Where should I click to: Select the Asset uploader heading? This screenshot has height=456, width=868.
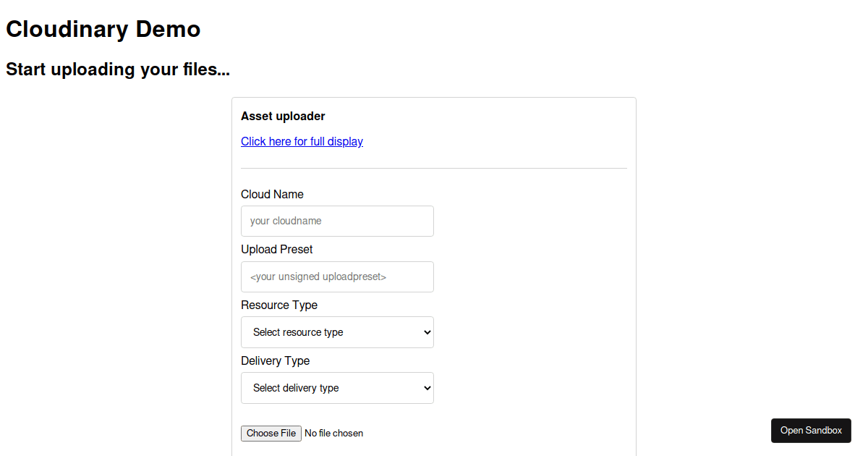[x=283, y=116]
